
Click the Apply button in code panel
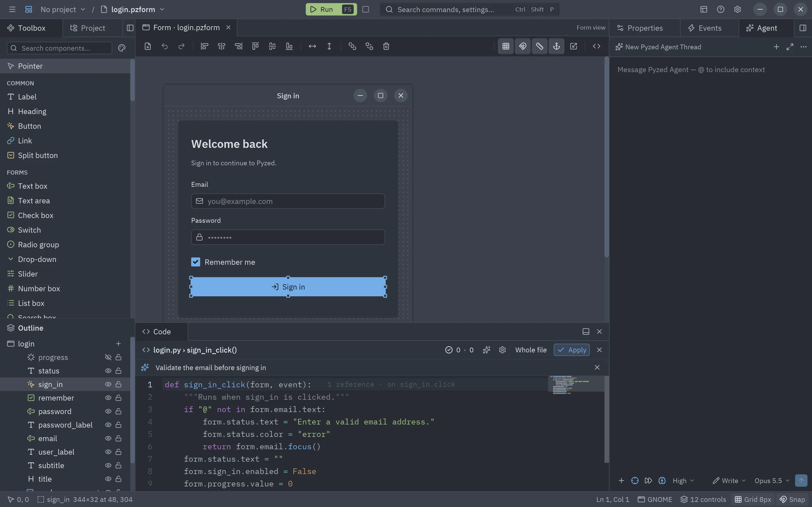coord(572,350)
